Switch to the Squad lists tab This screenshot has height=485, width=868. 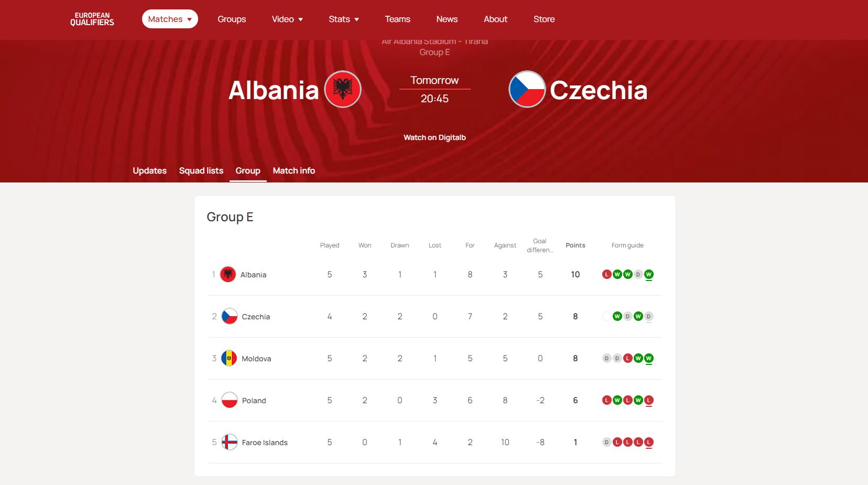coord(201,170)
